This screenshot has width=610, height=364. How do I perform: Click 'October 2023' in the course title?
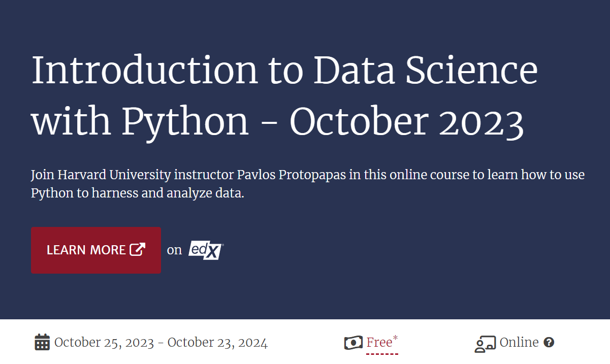[407, 122]
